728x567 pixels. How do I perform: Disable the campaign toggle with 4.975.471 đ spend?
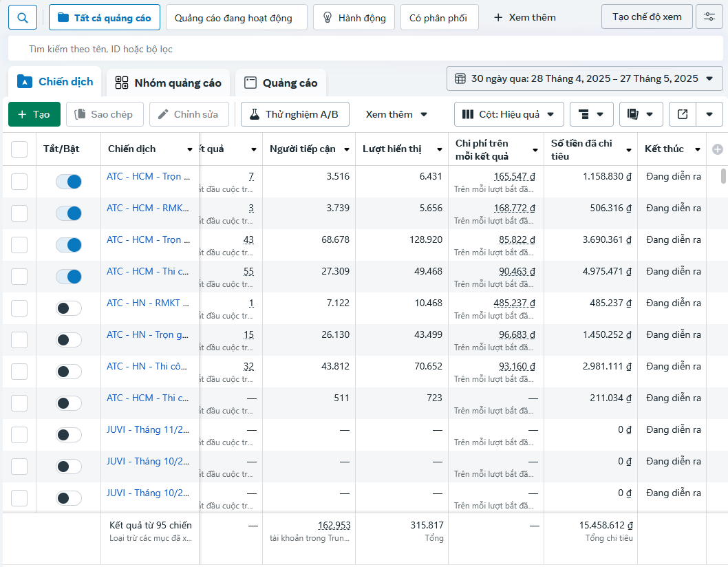(69, 277)
